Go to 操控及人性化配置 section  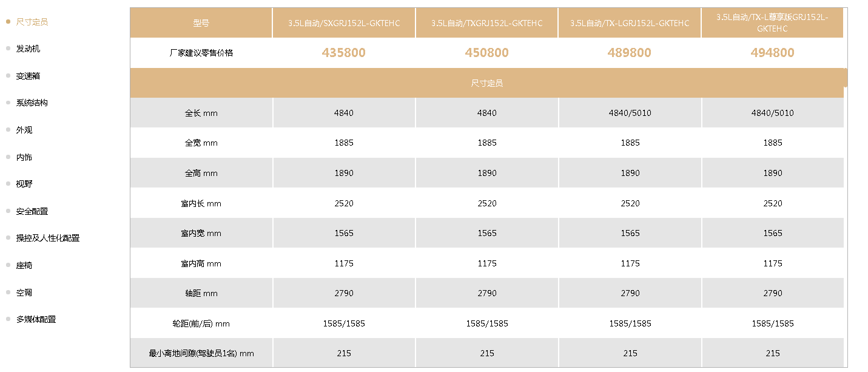[48, 238]
